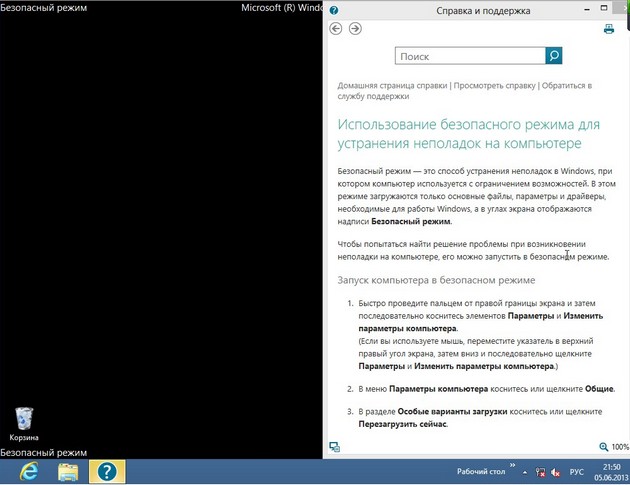Switch input language via РУС indicator
Viewport: 630px width, 485px height.
(x=577, y=471)
